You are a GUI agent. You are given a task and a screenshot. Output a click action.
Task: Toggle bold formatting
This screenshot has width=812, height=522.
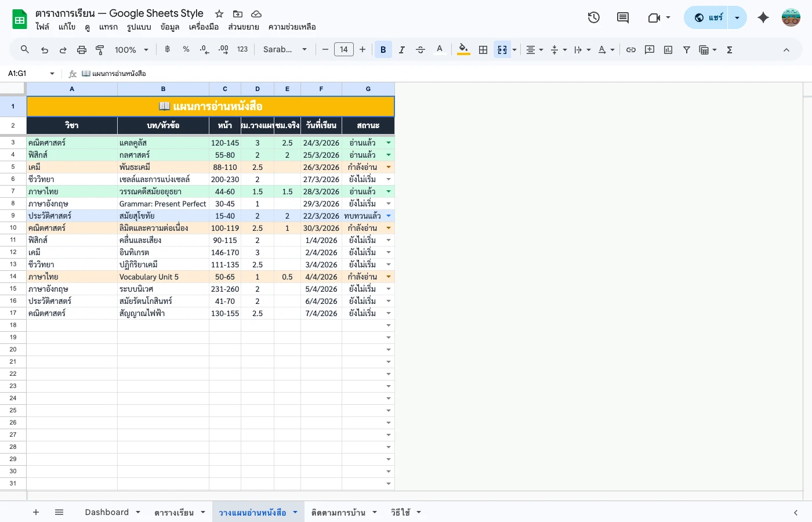tap(383, 49)
